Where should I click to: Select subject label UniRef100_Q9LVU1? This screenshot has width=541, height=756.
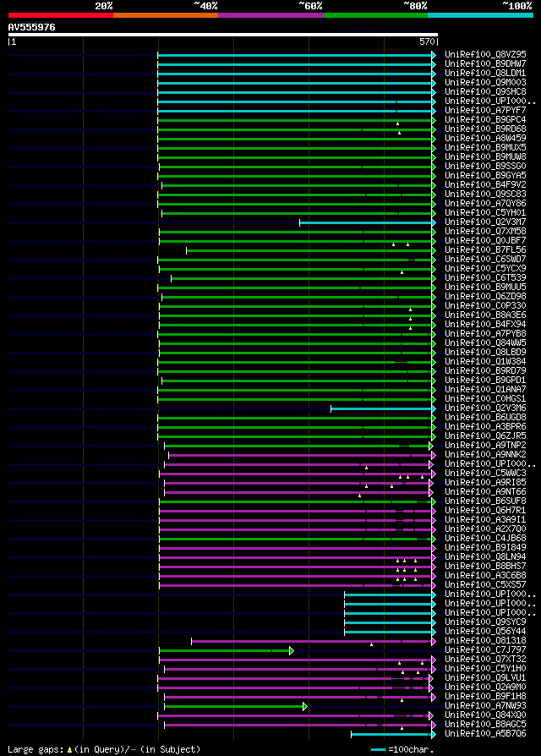(485, 678)
